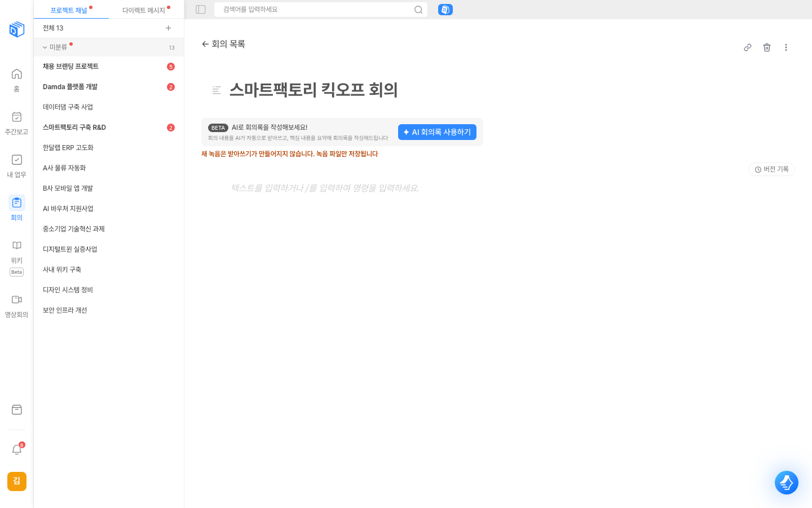Open the Damda 플랫폼 개발 channel
Image resolution: width=812 pixels, height=508 pixels.
109,87
